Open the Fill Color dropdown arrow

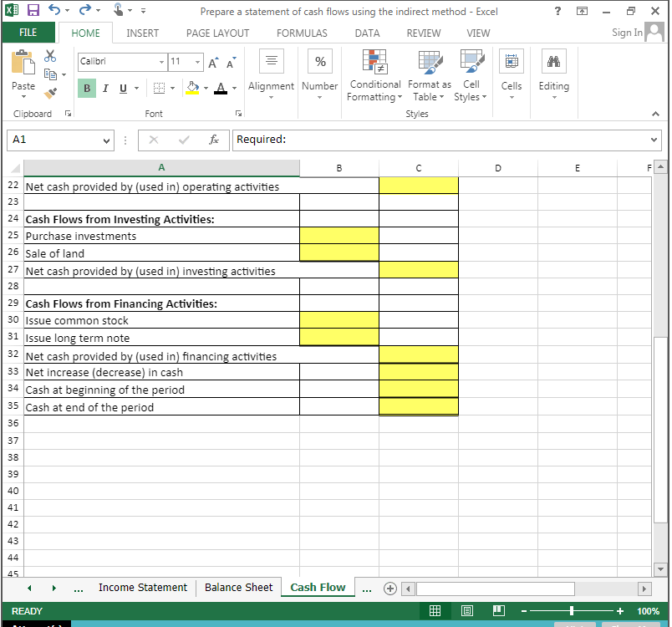[205, 87]
